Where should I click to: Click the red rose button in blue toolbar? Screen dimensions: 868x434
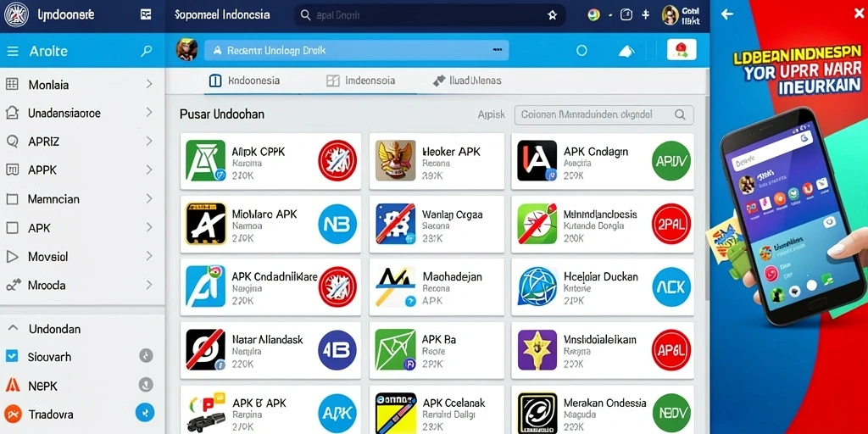(682, 50)
